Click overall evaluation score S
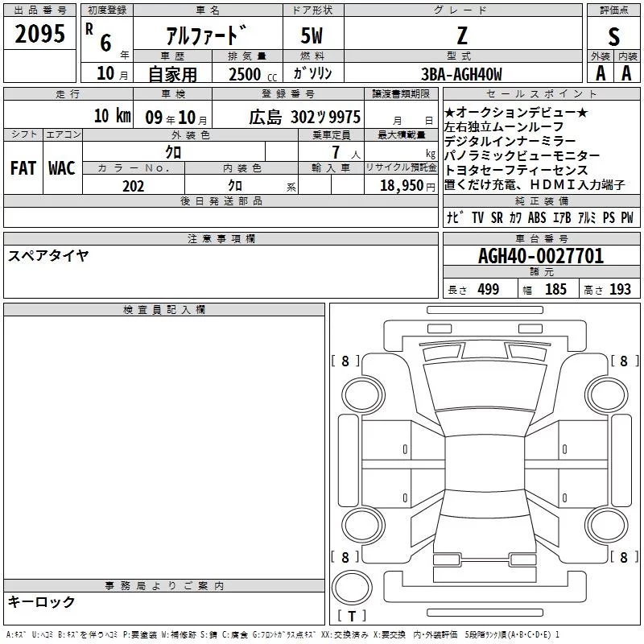The height and width of the screenshot is (644, 644). point(613,36)
